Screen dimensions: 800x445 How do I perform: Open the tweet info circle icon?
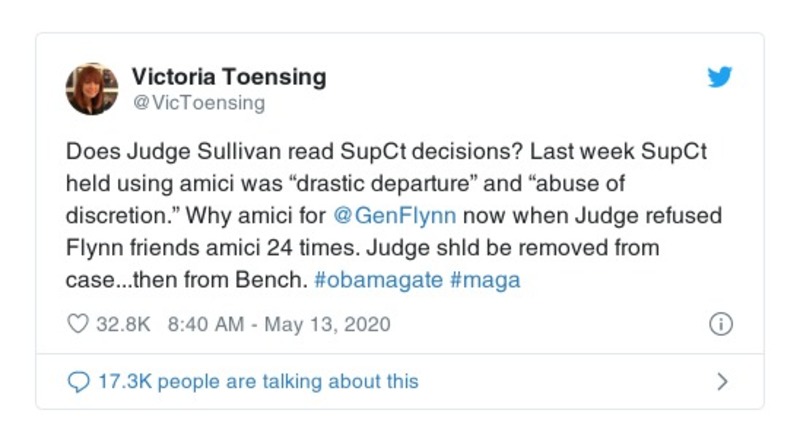point(720,324)
